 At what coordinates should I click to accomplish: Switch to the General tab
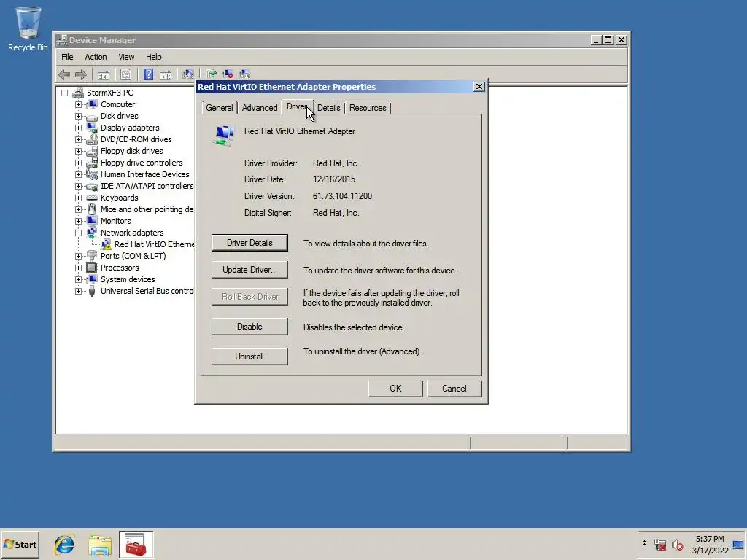point(219,108)
